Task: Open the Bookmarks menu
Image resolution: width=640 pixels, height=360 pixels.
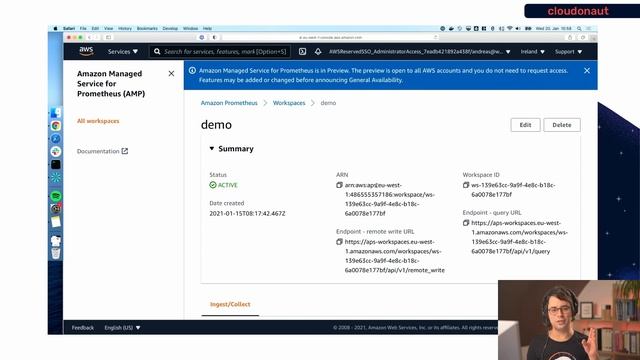Action: click(x=147, y=29)
